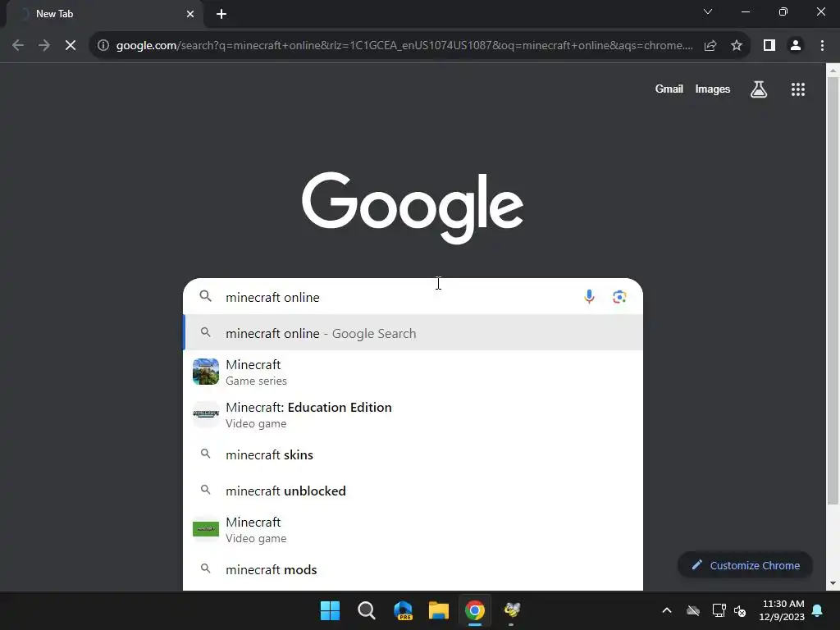Screen dimensions: 840x630
Task: Bookmark this tab with star icon
Action: tap(737, 46)
